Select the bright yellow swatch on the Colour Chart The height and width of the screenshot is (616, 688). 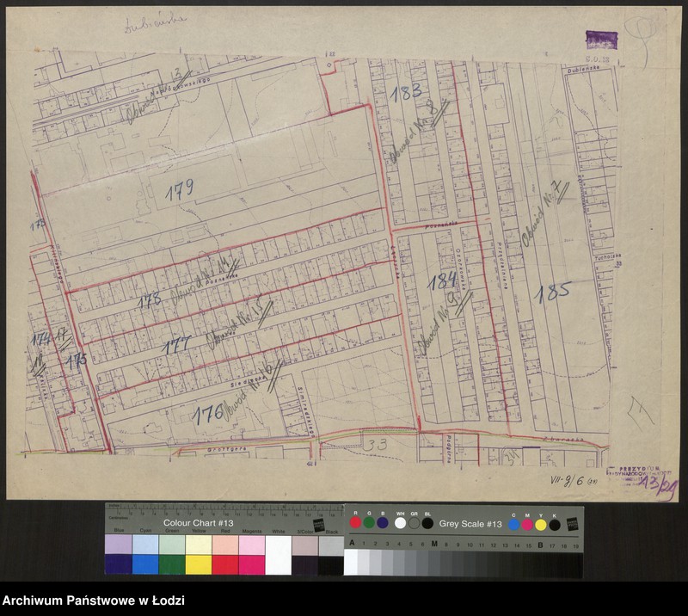tap(199, 564)
